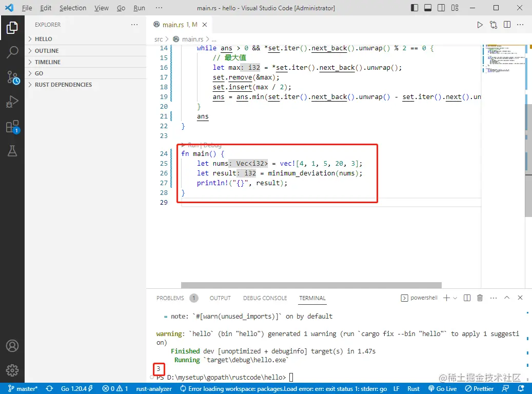The width and height of the screenshot is (532, 394).
Task: Click rust-analyzer status bar item
Action: tap(154, 388)
